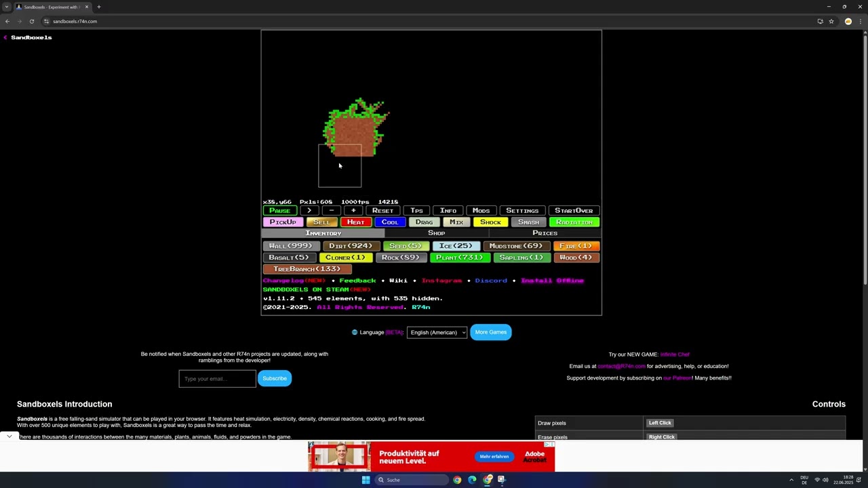Click the More Games button

[491, 332]
